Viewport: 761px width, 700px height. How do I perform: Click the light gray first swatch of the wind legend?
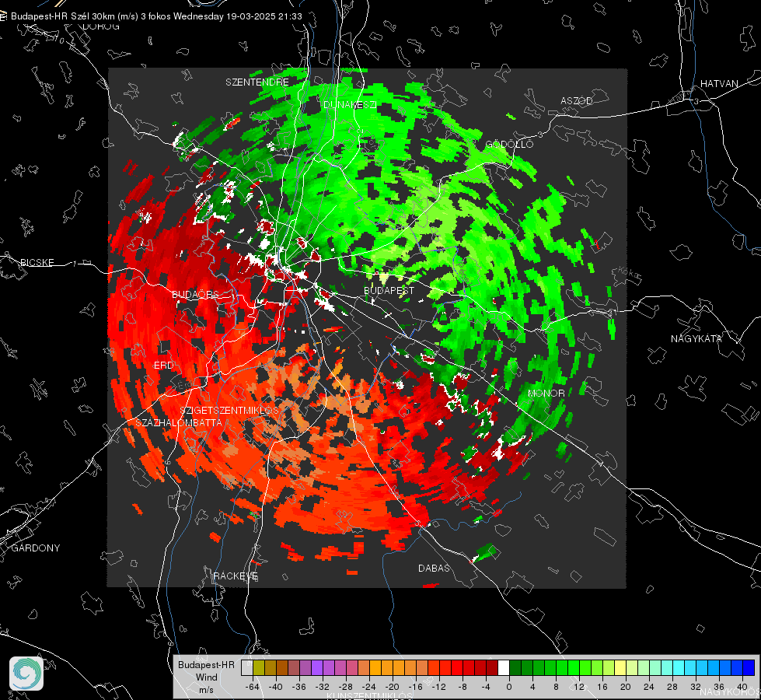(x=247, y=668)
